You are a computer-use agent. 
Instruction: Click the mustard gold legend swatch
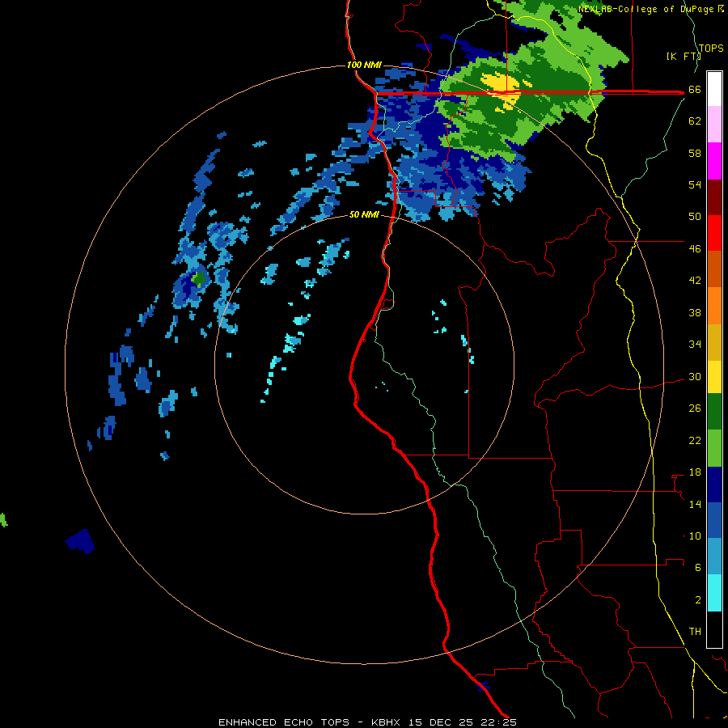[714, 341]
